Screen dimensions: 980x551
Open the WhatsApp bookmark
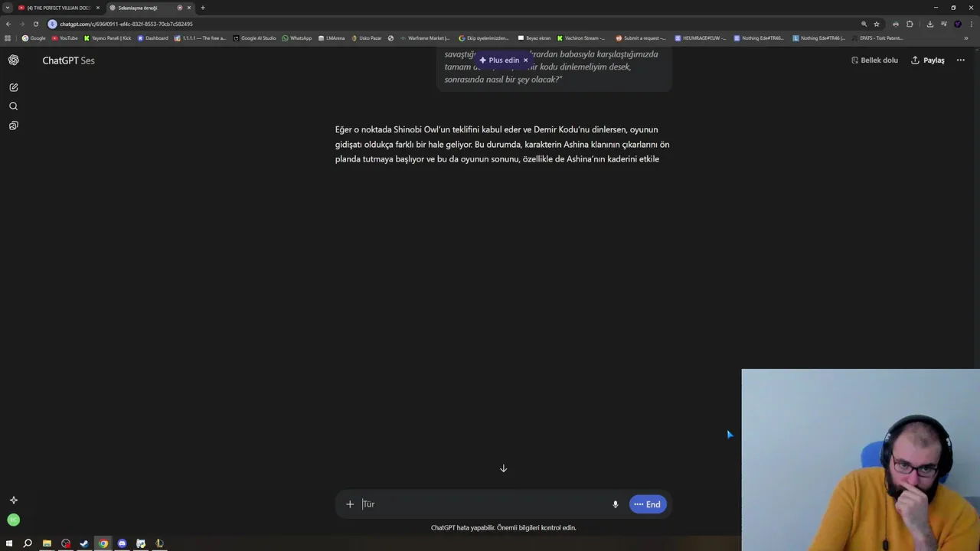(297, 38)
